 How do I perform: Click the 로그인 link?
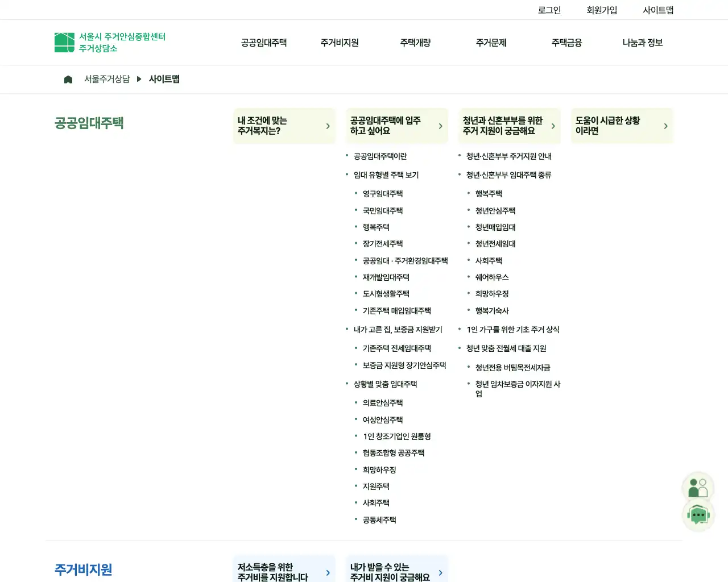click(549, 9)
